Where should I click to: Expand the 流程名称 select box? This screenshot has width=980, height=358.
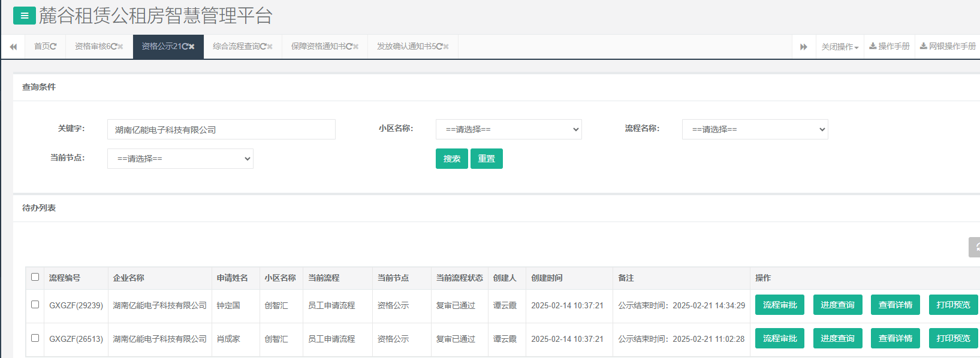coord(755,129)
